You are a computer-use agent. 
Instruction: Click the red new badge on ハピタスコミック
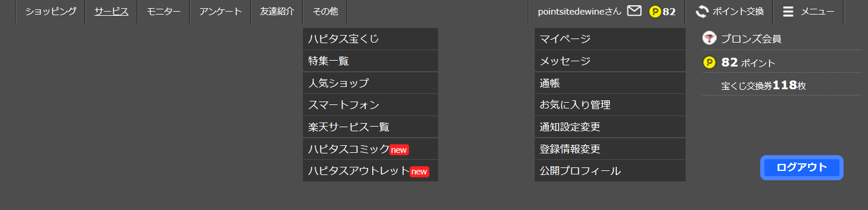click(x=399, y=150)
